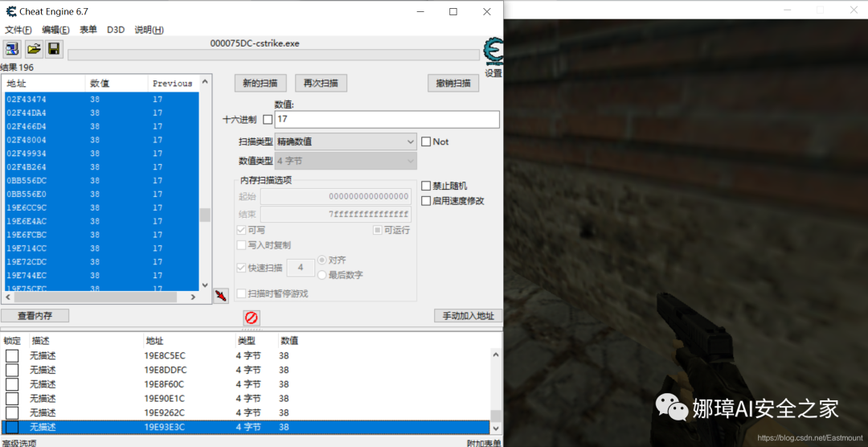Image resolution: width=868 pixels, height=447 pixels.
Task: Click the scan progress bar
Action: click(273, 55)
